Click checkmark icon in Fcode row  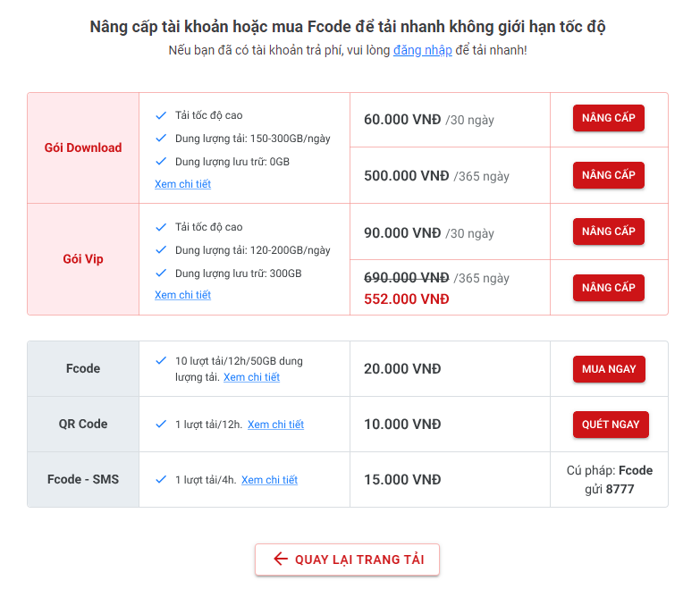[x=161, y=360]
